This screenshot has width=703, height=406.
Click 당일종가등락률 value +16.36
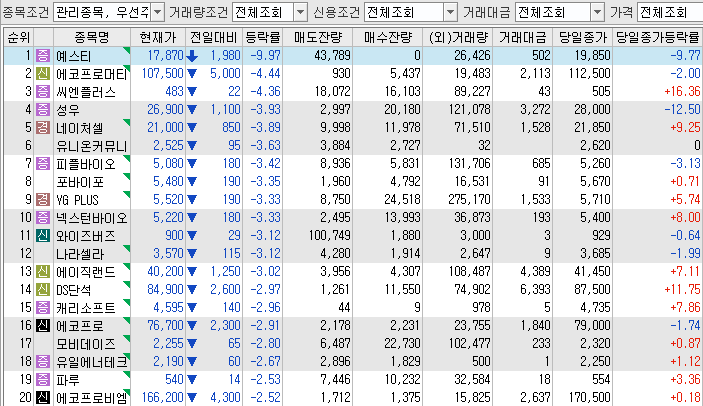click(682, 91)
